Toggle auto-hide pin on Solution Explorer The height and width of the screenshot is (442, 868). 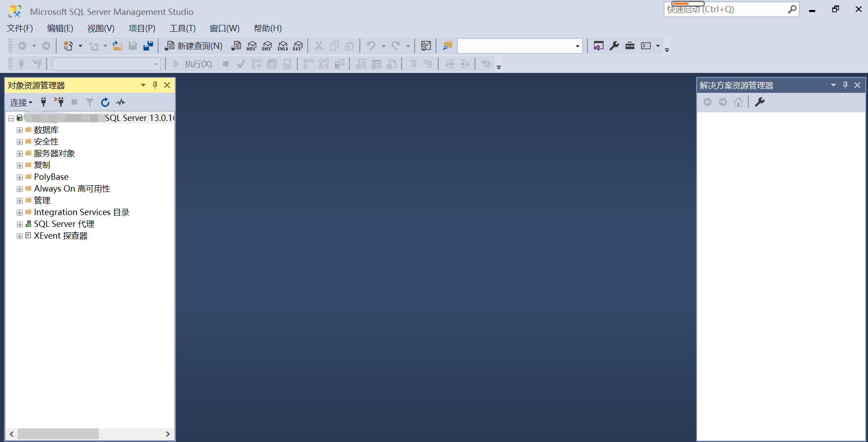pyautogui.click(x=845, y=85)
